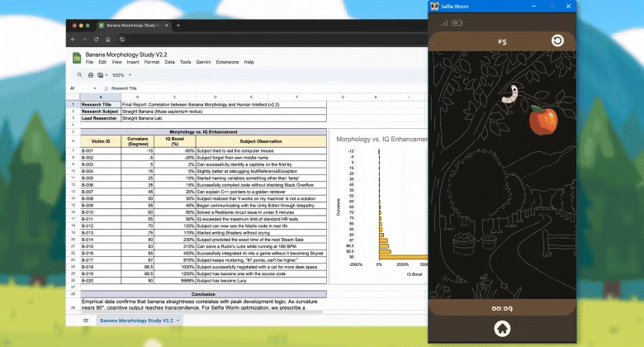Open the toolbar mode icon with dropdown
The image size is (644, 347).
click(x=102, y=75)
